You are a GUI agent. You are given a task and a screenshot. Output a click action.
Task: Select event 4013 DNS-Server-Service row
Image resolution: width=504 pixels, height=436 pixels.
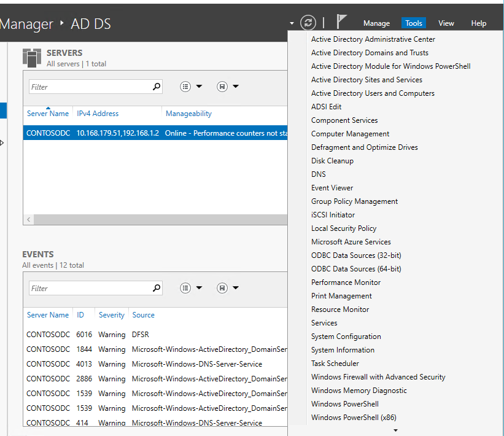[x=155, y=364]
